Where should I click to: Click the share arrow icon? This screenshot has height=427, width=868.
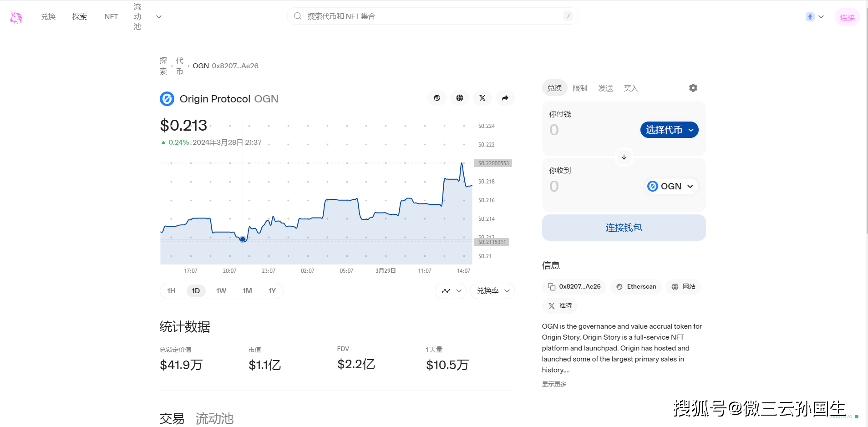[505, 98]
